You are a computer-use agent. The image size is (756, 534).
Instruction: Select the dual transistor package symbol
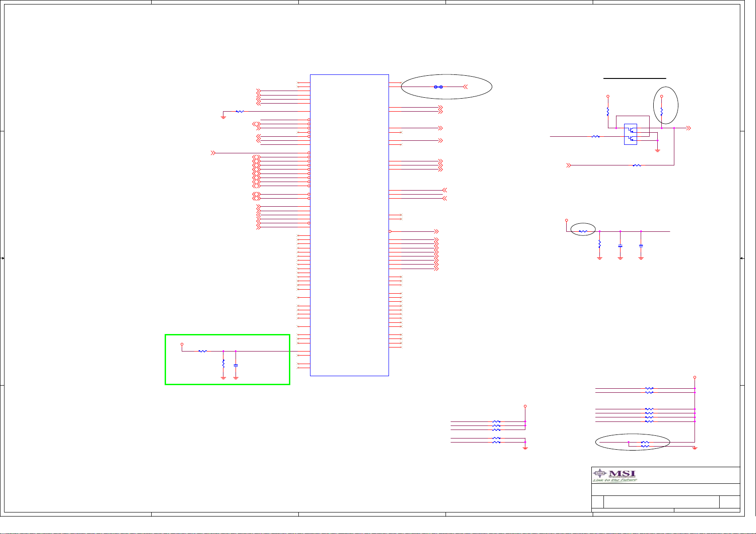(630, 134)
